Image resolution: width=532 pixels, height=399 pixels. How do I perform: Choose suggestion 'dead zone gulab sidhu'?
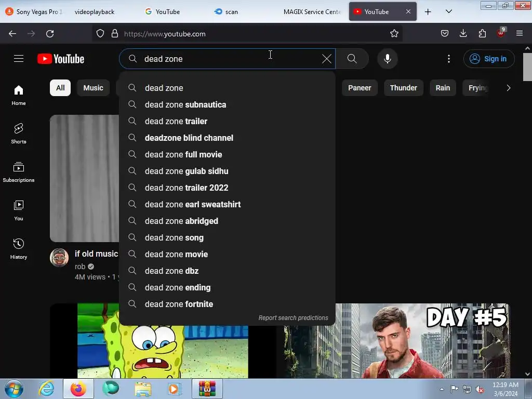coord(228,171)
